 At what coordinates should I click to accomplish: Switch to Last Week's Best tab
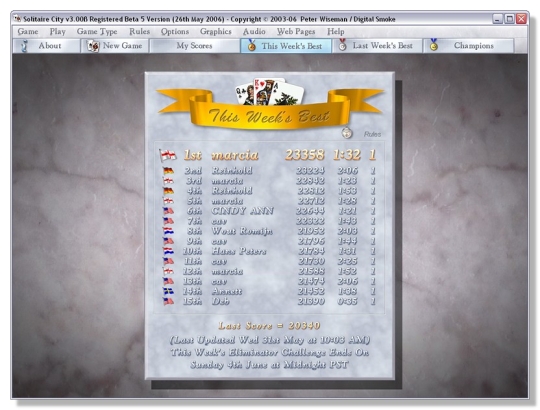pos(377,46)
